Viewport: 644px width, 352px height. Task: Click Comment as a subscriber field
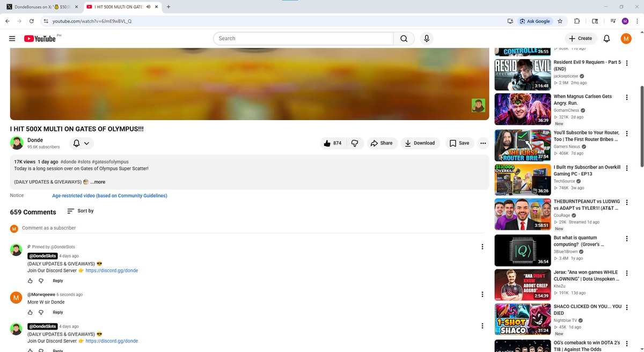(x=252, y=228)
